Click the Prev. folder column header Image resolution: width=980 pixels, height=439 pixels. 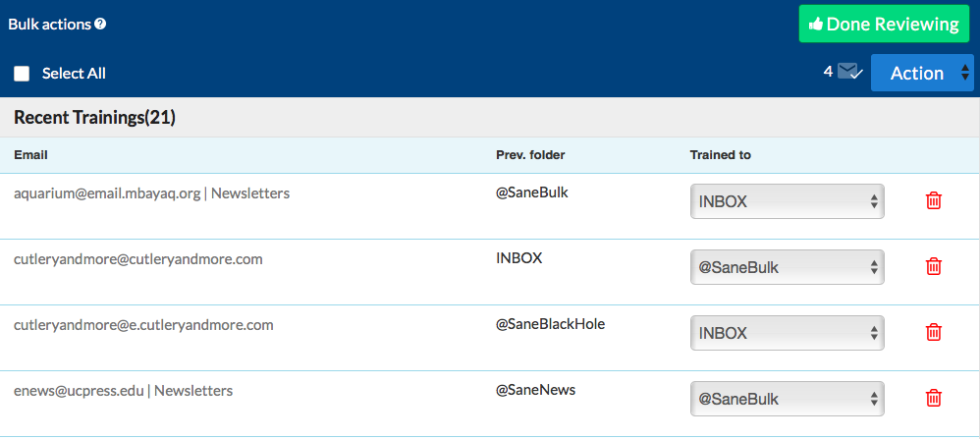click(530, 155)
